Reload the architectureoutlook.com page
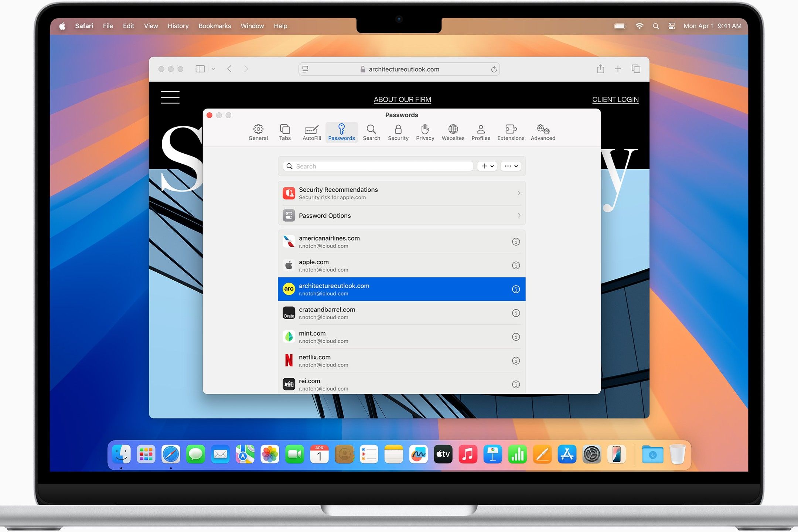This screenshot has height=532, width=798. [x=494, y=69]
